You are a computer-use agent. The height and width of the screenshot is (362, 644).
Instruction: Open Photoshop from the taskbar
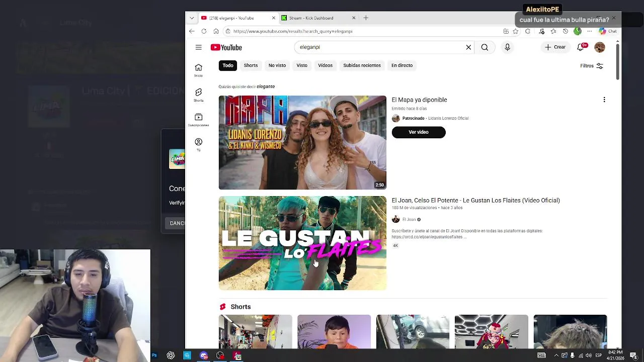(x=154, y=355)
